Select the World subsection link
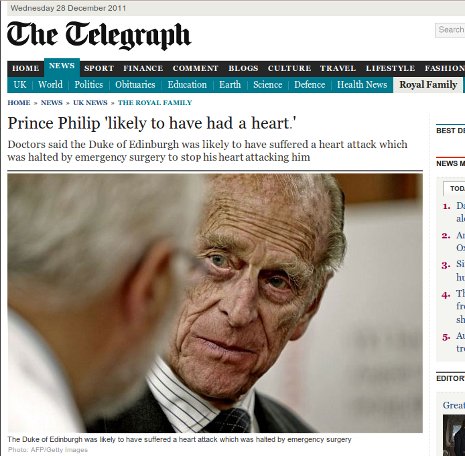This screenshot has width=465, height=456. [50, 85]
